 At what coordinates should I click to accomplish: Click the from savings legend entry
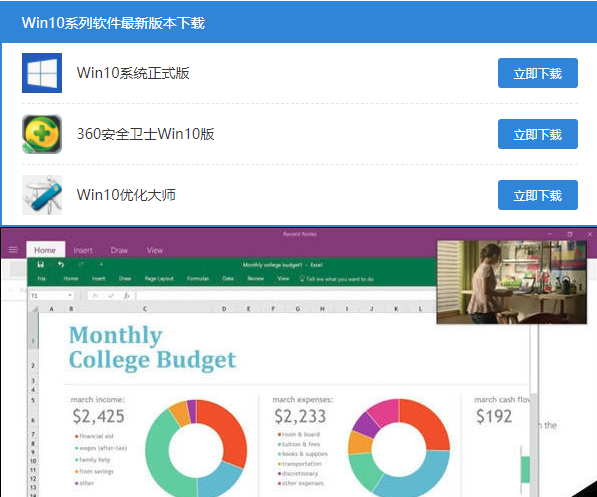[x=94, y=471]
